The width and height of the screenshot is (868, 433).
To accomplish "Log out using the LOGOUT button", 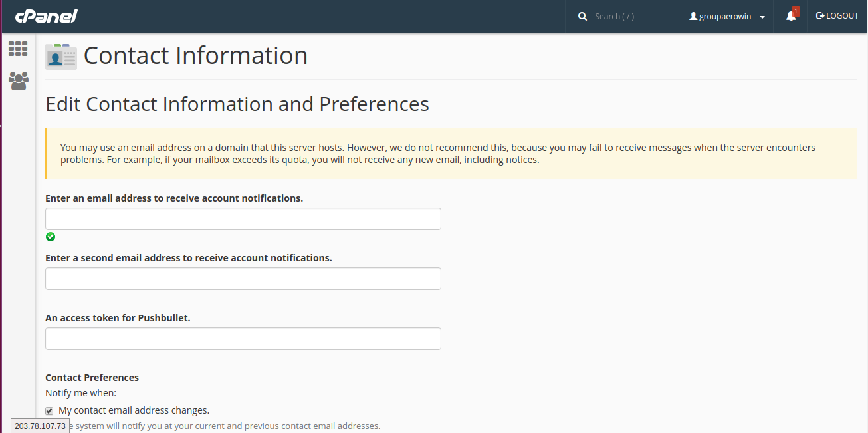I will pos(837,16).
